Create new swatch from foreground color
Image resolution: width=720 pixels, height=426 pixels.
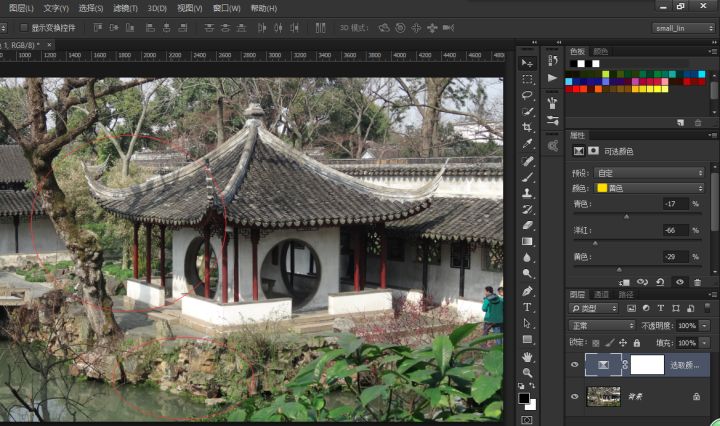pos(681,123)
